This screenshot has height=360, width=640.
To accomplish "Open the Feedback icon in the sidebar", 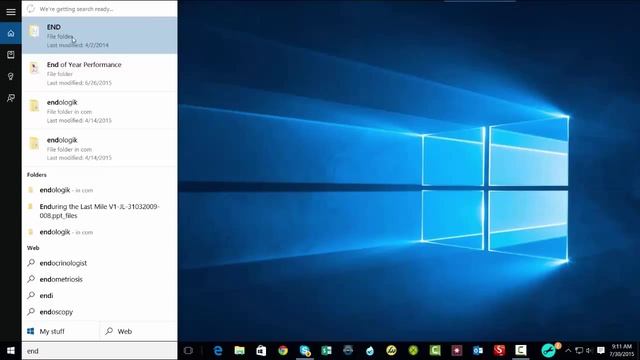I will [x=11, y=98].
